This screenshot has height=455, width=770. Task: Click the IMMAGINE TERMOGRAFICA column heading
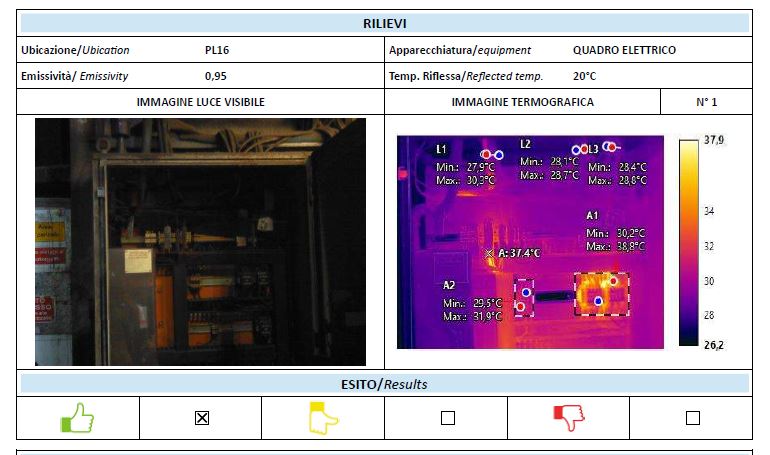[522, 102]
